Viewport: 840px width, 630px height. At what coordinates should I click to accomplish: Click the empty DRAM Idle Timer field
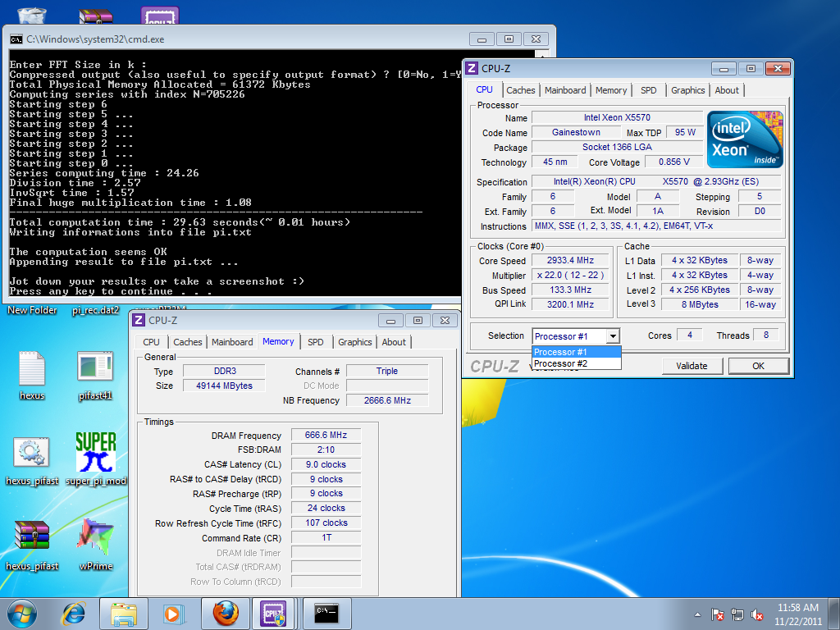[x=326, y=552]
